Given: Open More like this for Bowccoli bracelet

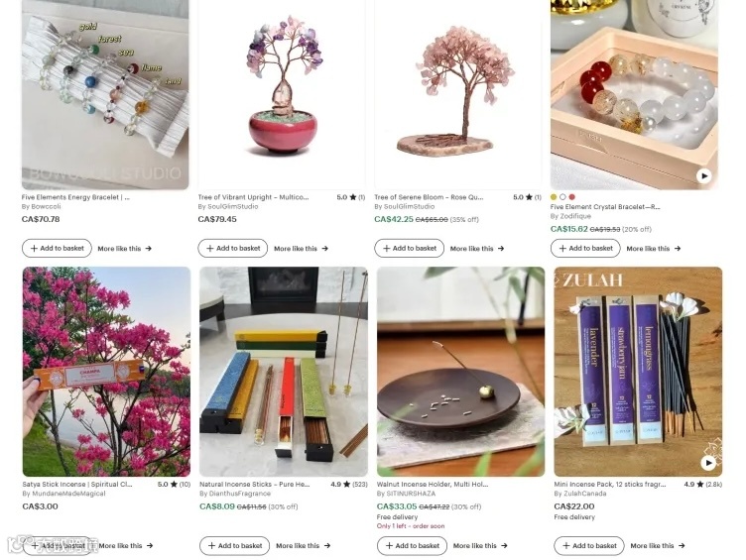Looking at the screenshot, I should coord(125,249).
